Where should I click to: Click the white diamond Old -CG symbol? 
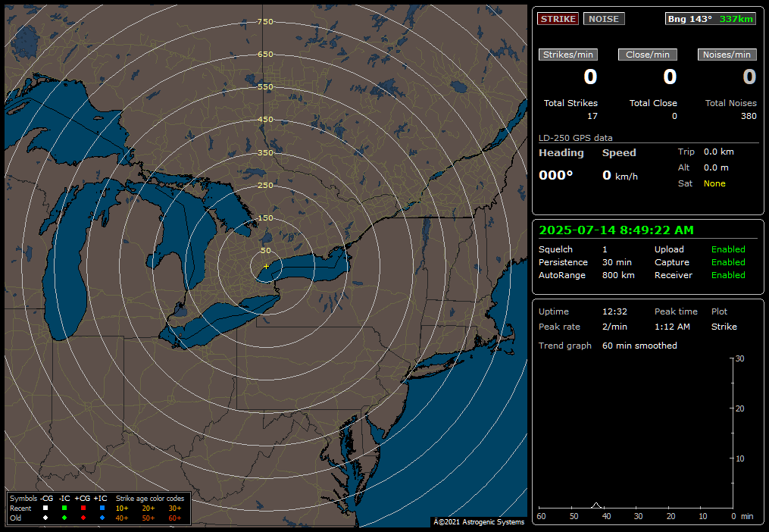click(45, 518)
